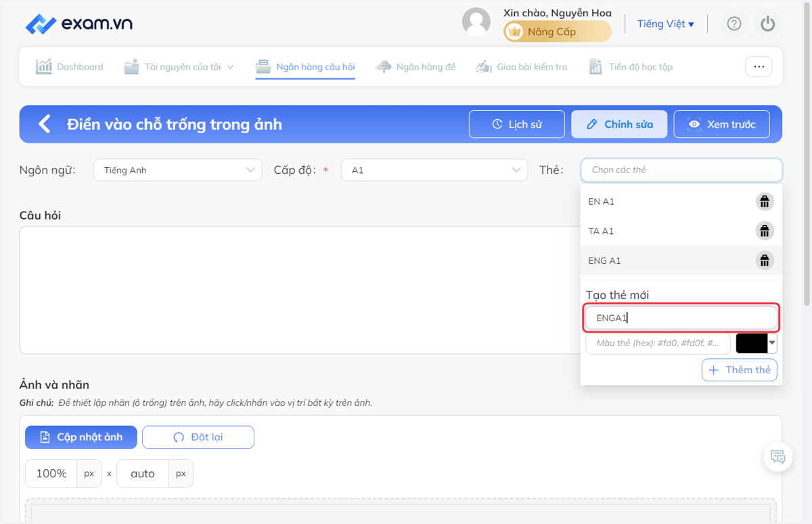Click the 100% width input field
This screenshot has width=812, height=524.
(51, 474)
